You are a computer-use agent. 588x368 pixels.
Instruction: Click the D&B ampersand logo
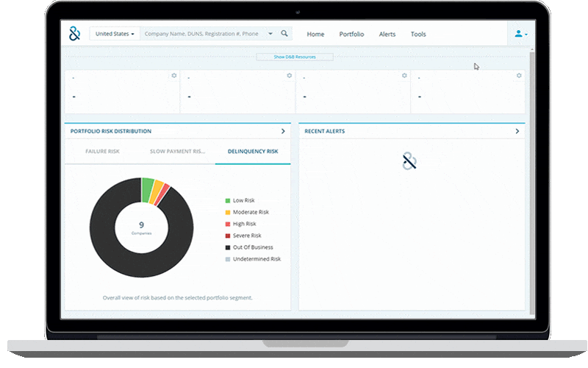point(74,34)
